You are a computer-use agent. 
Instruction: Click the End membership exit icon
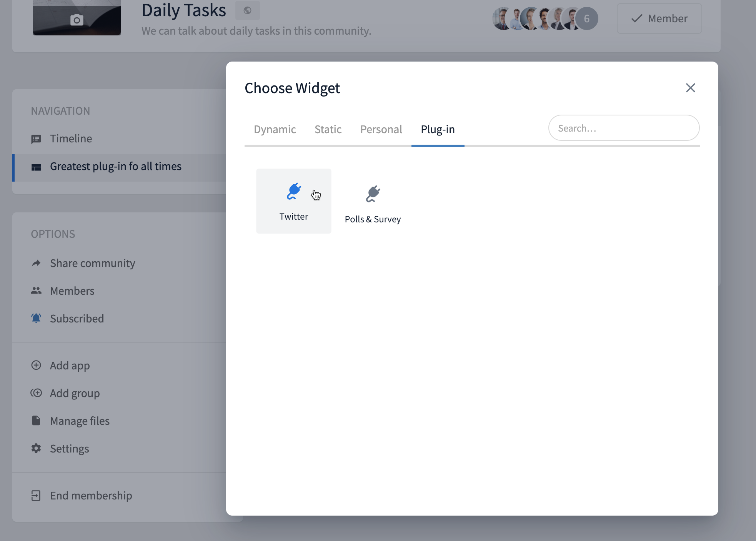(36, 496)
